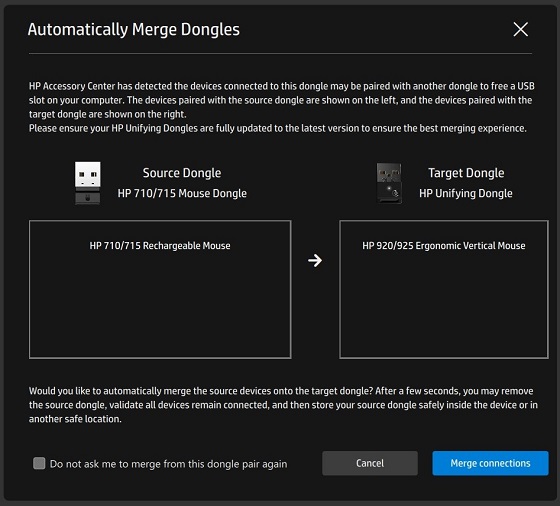Click the Automatically Merge Dongles title
This screenshot has height=506, width=560.
134,30
